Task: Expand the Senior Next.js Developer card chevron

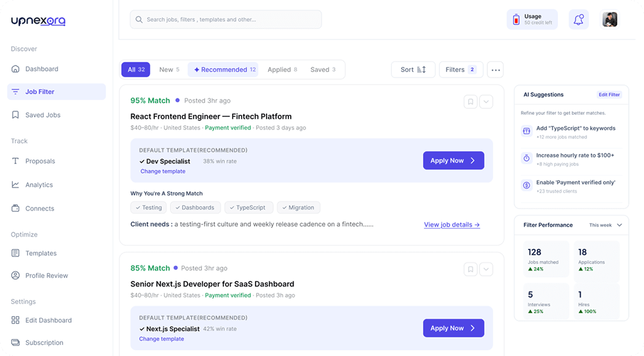Action: [486, 269]
